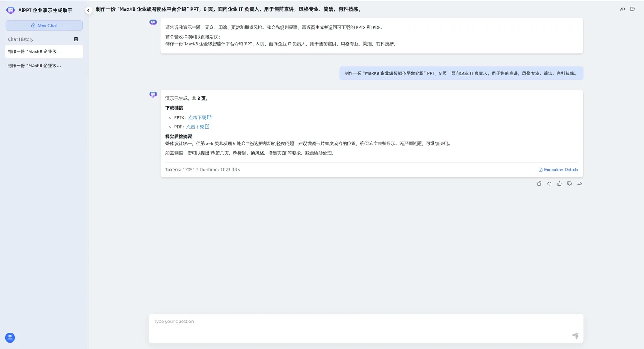Click the line starting '如需调整'
This screenshot has height=349, width=644.
pos(250,153)
